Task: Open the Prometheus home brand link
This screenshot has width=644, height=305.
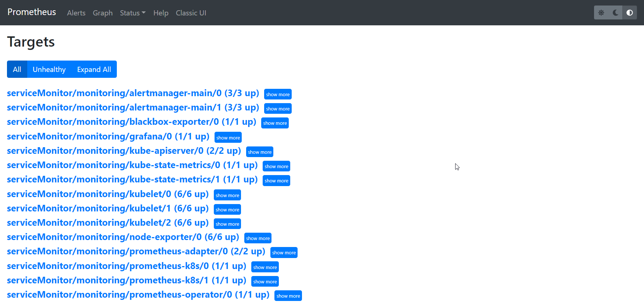Action: pyautogui.click(x=32, y=12)
